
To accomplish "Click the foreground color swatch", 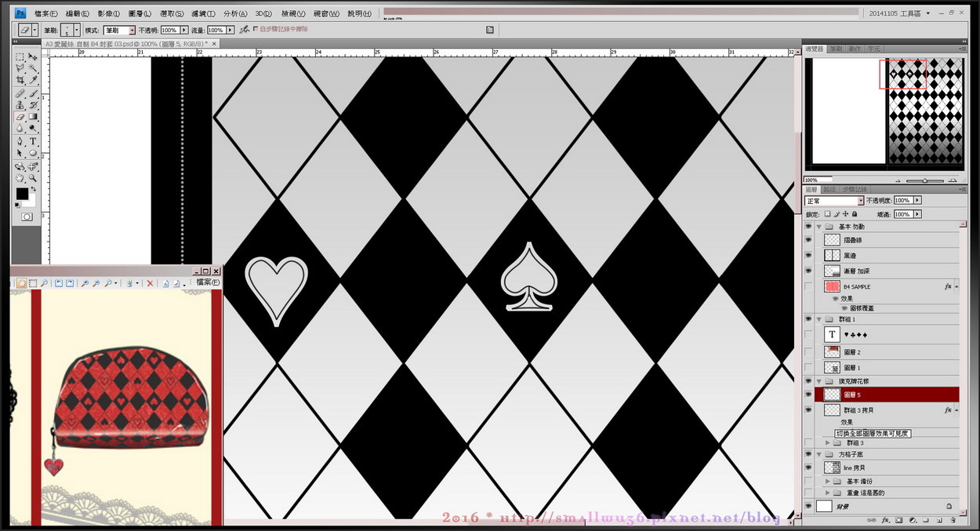I will 22,194.
